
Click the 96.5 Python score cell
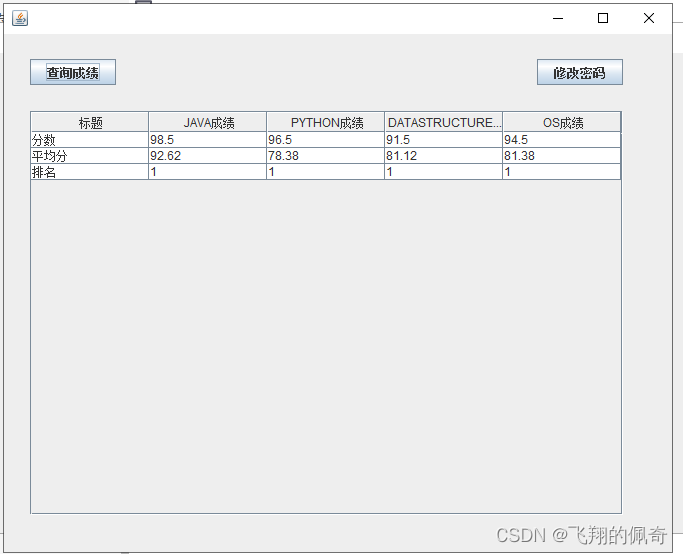click(x=326, y=140)
